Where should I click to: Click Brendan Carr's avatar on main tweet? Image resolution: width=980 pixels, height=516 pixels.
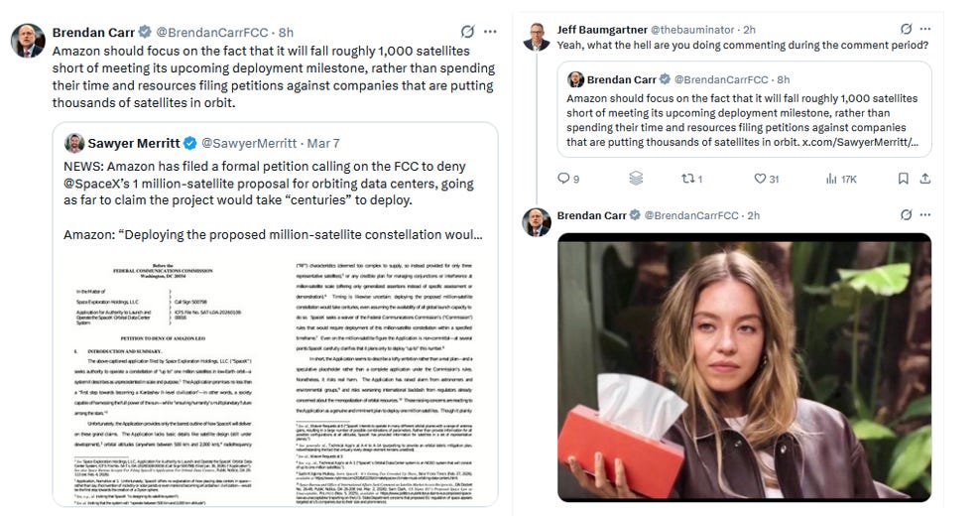pyautogui.click(x=28, y=41)
